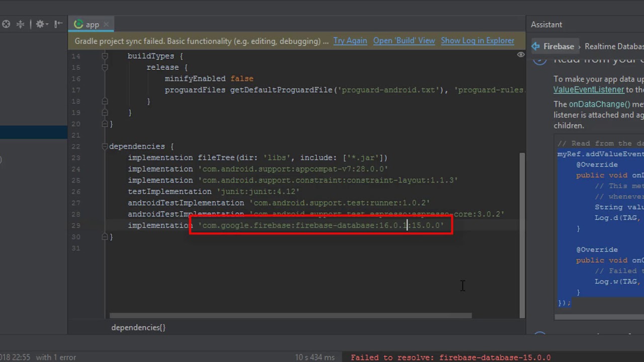Click the onDataChange() text in Assistant
The height and width of the screenshot is (362, 644).
599,104
